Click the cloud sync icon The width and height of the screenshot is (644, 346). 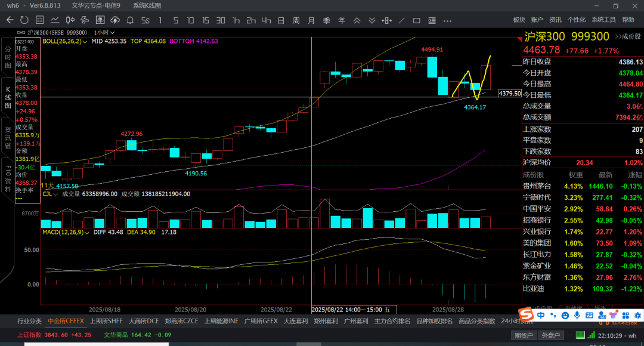[x=115, y=20]
